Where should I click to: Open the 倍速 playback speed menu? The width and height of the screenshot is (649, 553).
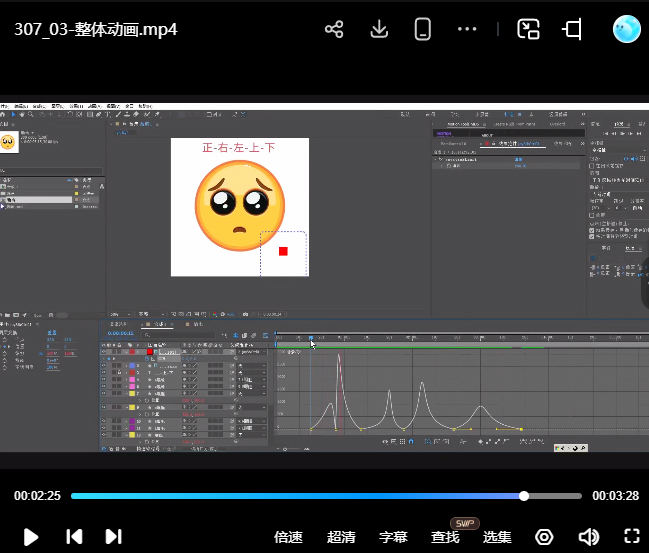coord(288,537)
